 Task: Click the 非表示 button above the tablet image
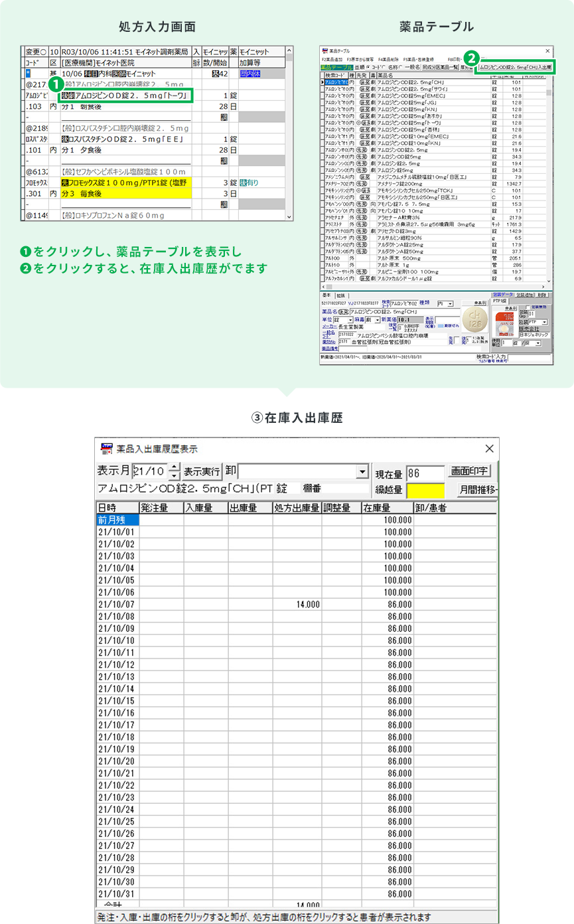(480, 303)
